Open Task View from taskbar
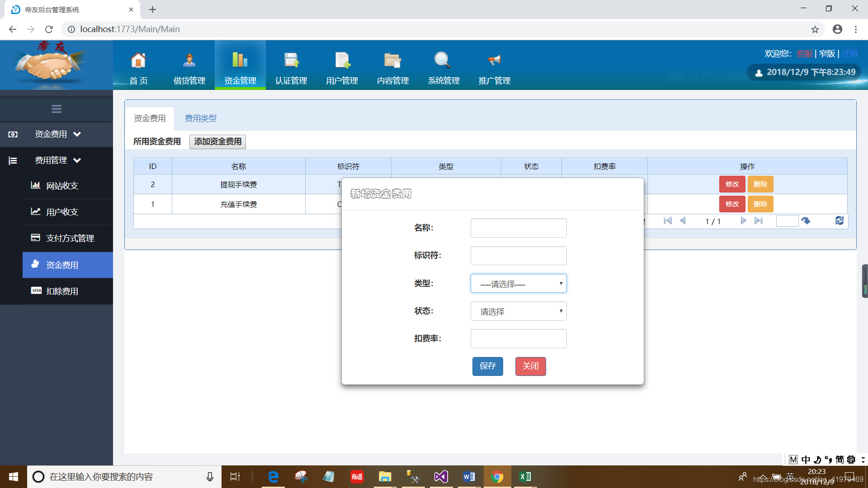868x488 pixels. [235, 477]
